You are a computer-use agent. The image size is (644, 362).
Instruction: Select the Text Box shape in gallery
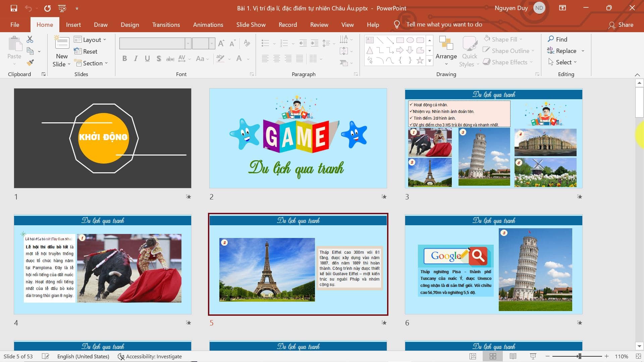(370, 40)
